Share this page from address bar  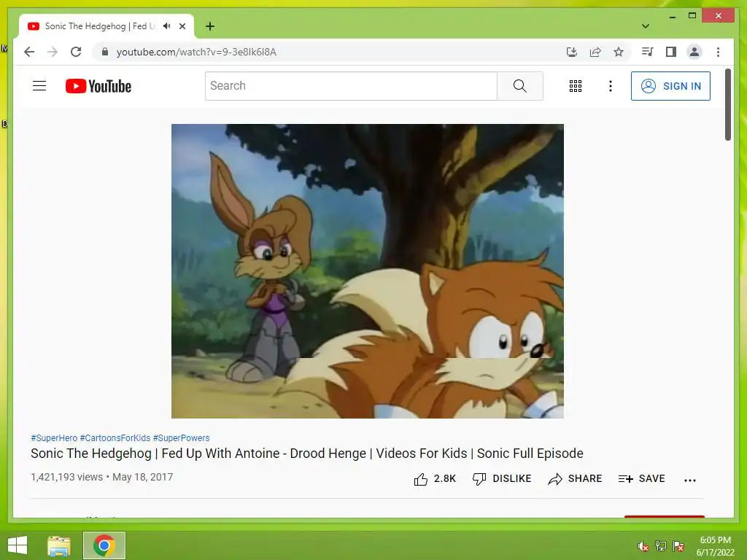(x=595, y=52)
